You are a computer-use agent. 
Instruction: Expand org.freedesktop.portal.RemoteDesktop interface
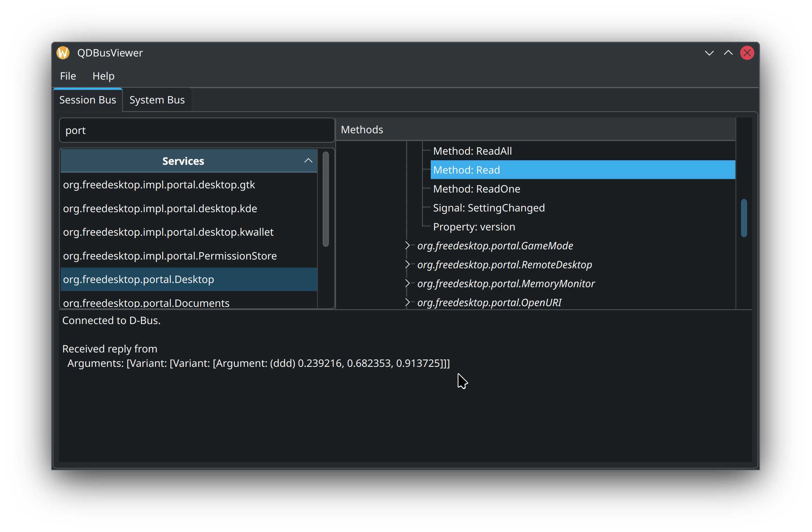(x=407, y=264)
